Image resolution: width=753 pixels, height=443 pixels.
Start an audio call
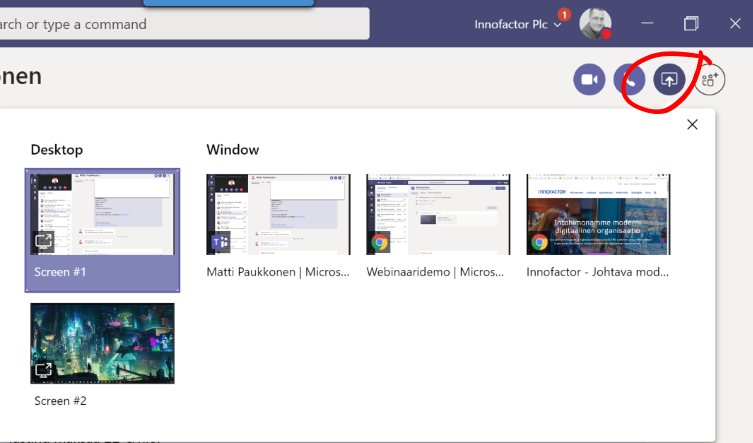point(629,79)
